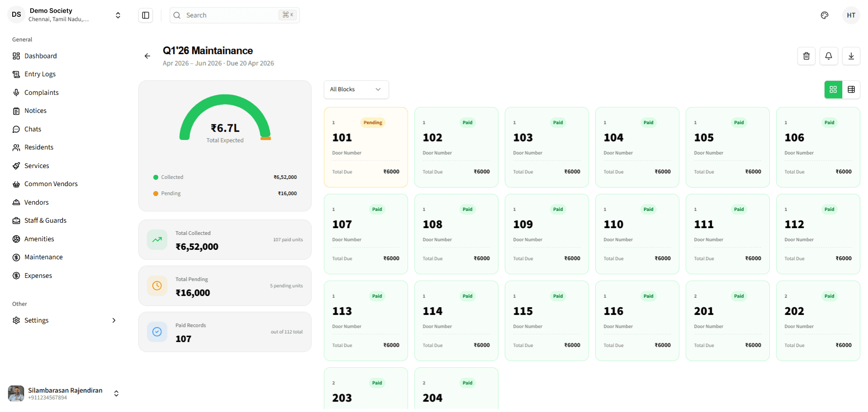Click the Dashboard grid icon in sidebar
This screenshot has height=412, width=868.
16,56
